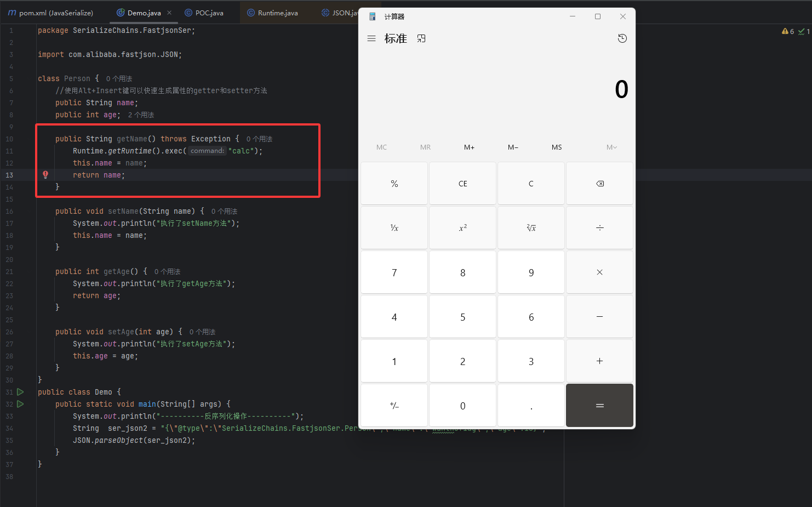Close the Demo.java editor tab
The height and width of the screenshot is (507, 812).
pyautogui.click(x=169, y=13)
